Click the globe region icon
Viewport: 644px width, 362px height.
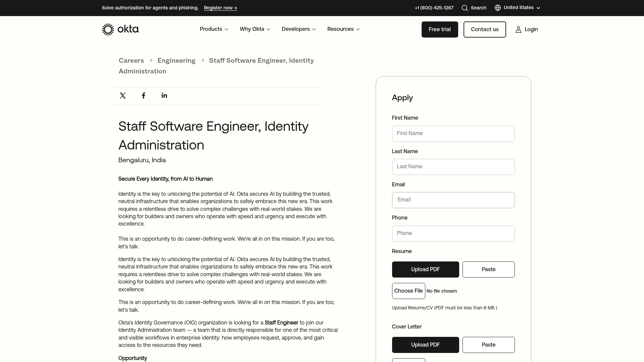(x=498, y=8)
